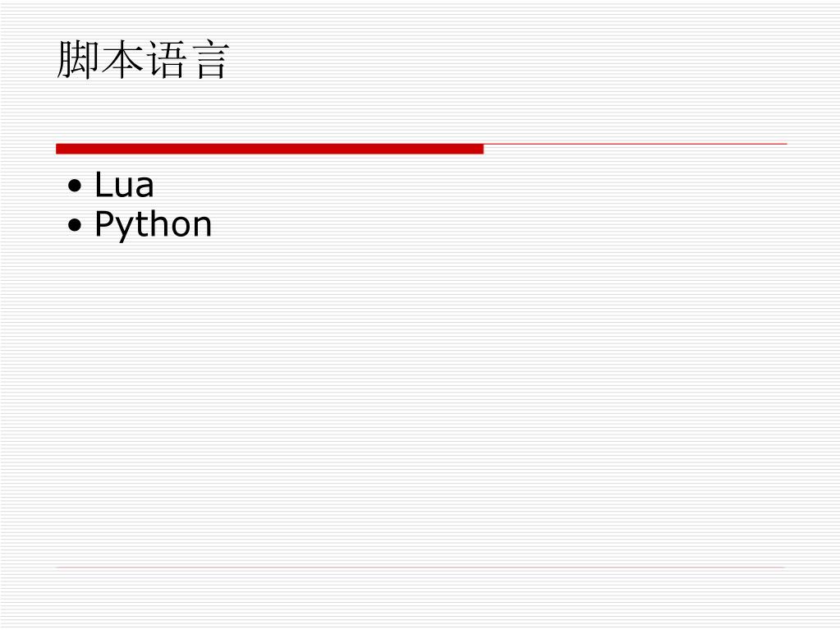840x630 pixels.
Task: Place cursor on the character 脚
Action: coord(78,60)
